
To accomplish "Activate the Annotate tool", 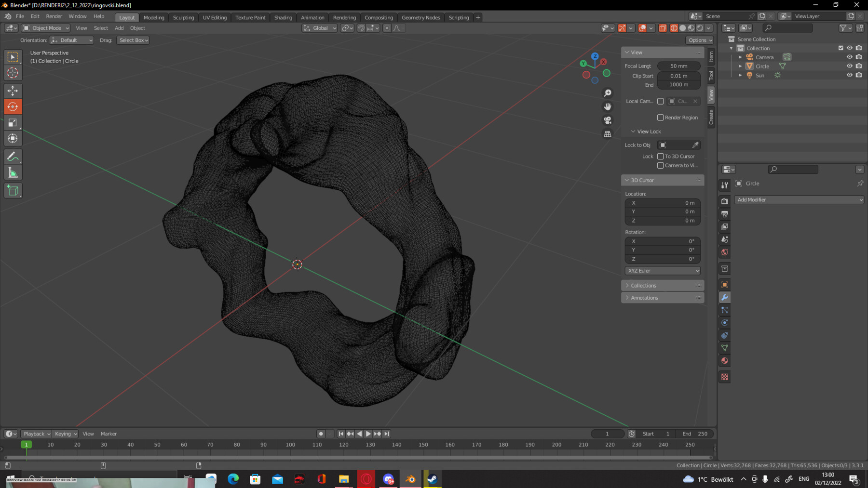I will click(13, 156).
